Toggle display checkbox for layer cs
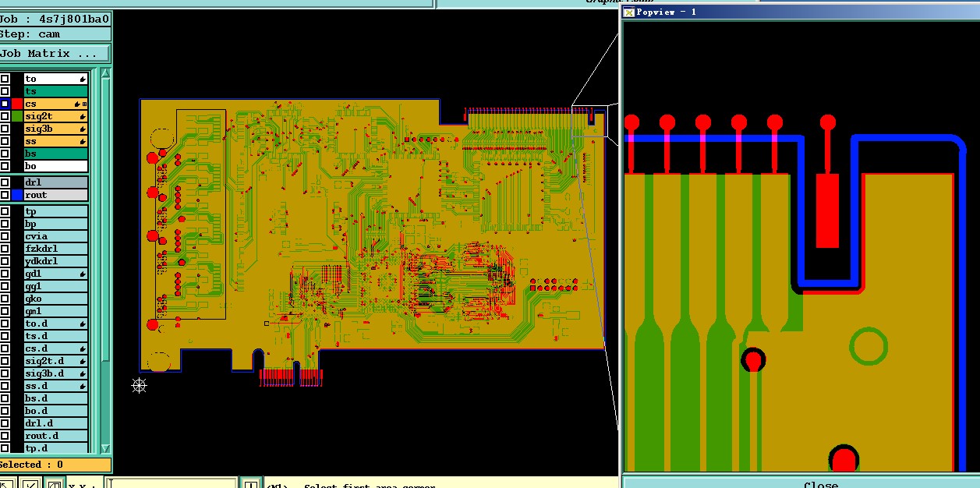 point(5,104)
